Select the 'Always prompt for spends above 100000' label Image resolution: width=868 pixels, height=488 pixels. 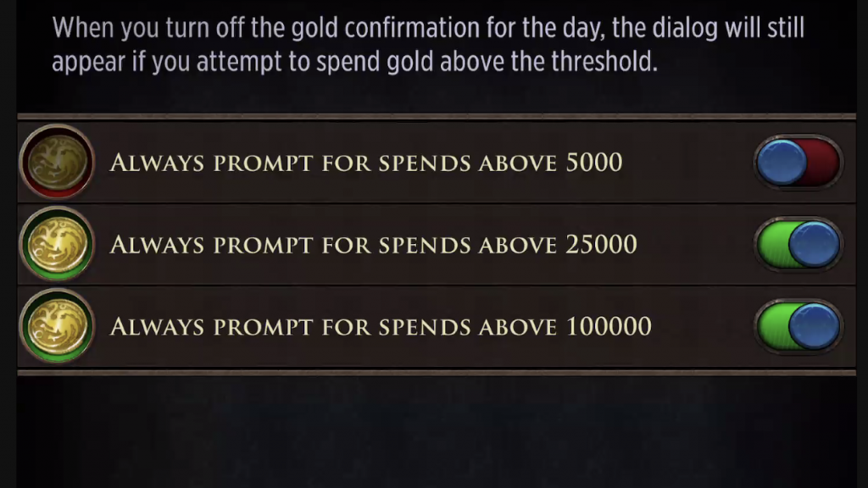(x=381, y=326)
